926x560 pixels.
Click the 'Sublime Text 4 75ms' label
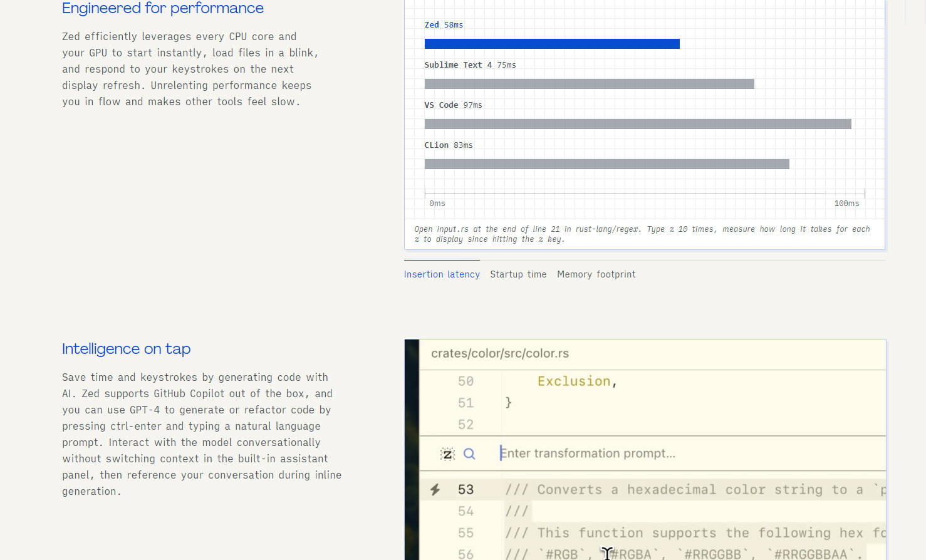click(470, 65)
